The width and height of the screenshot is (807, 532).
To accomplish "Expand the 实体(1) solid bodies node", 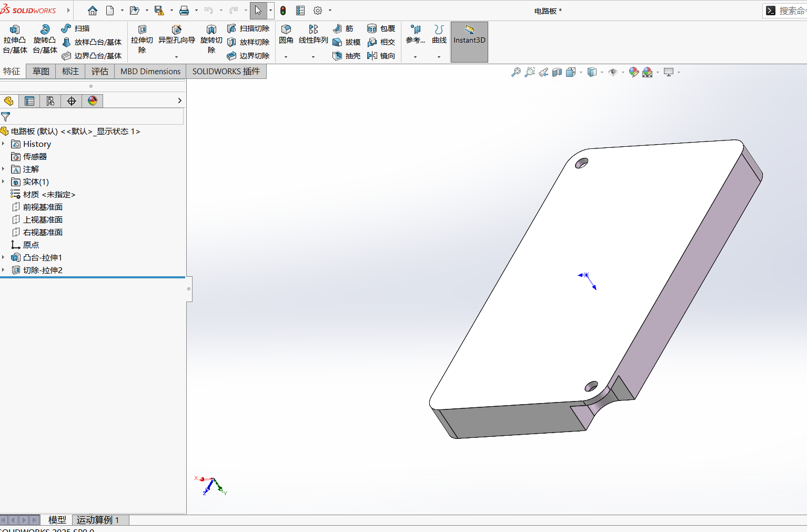I will click(3, 182).
